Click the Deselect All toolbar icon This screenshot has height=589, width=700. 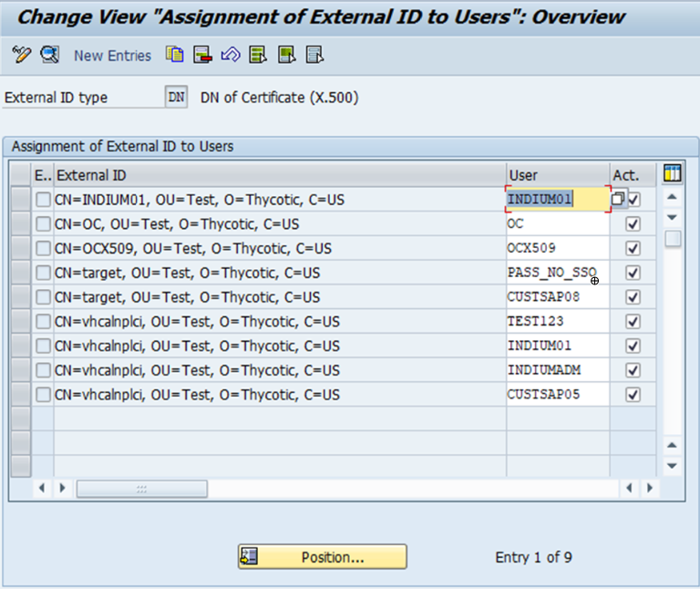pos(314,55)
